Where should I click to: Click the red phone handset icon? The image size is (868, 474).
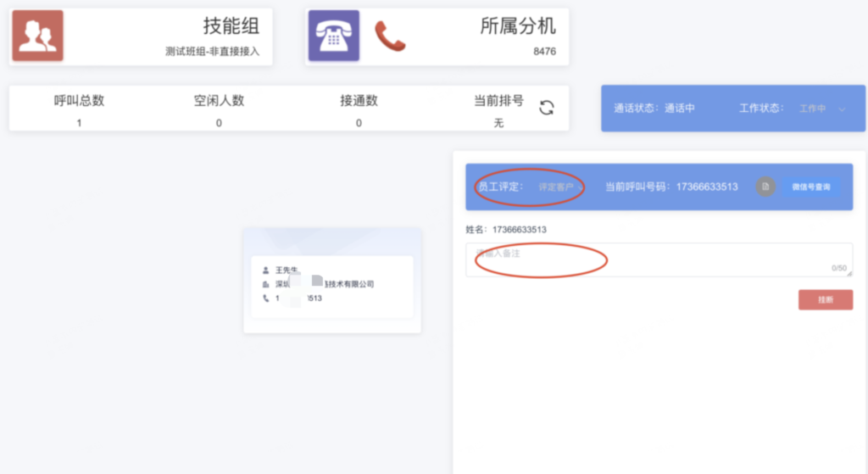point(390,36)
